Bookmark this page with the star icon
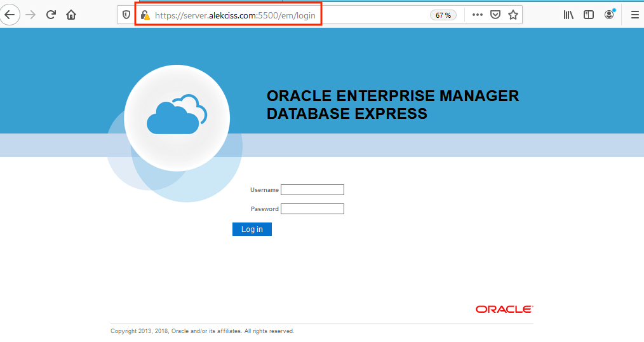Viewport: 644px width, 342px height. (x=513, y=15)
